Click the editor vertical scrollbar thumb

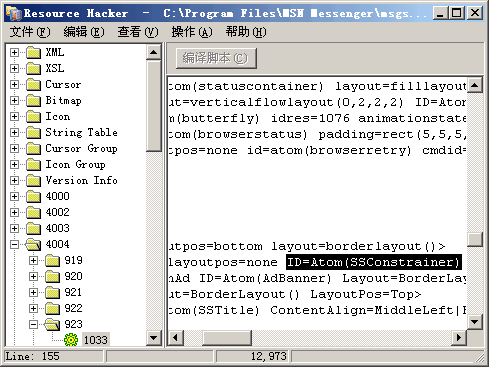(475, 239)
